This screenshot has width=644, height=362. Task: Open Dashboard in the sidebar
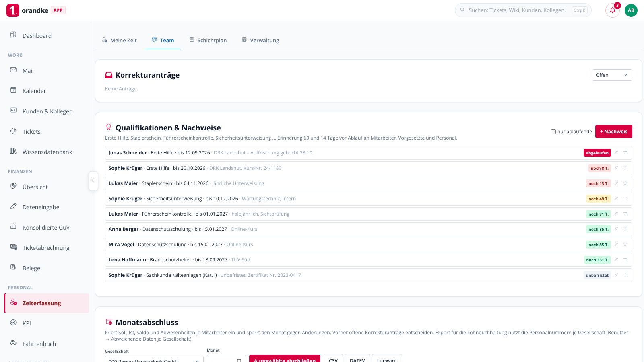click(x=47, y=35)
